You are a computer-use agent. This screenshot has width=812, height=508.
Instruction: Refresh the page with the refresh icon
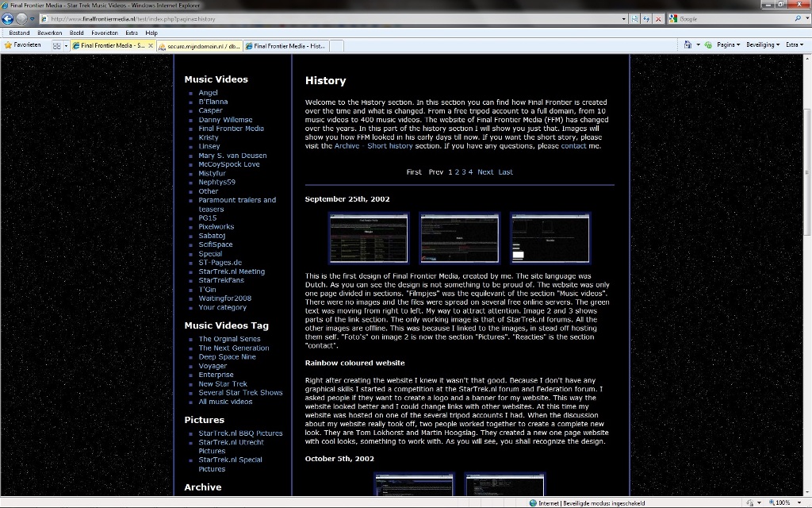click(x=646, y=19)
